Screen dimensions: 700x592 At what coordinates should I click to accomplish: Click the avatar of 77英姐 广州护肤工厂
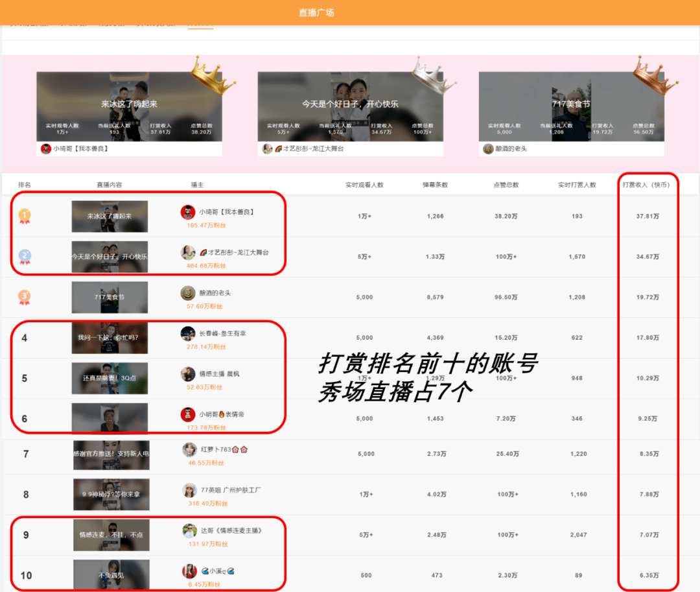click(x=190, y=490)
